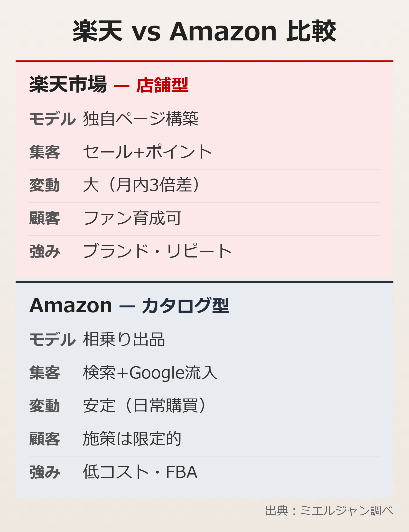Click the 強み label in Amazon section

[x=45, y=472]
